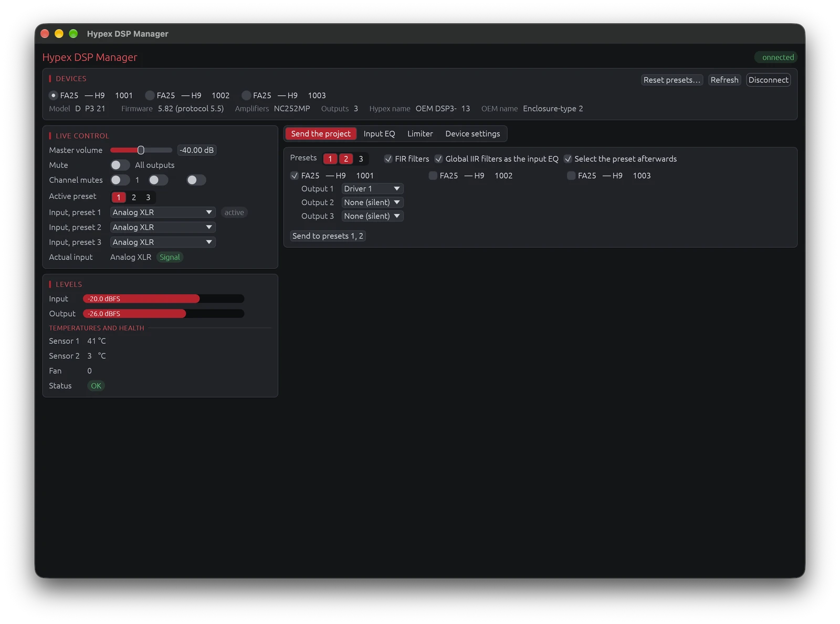This screenshot has width=840, height=624.
Task: Switch to the Send the project tab
Action: [321, 134]
